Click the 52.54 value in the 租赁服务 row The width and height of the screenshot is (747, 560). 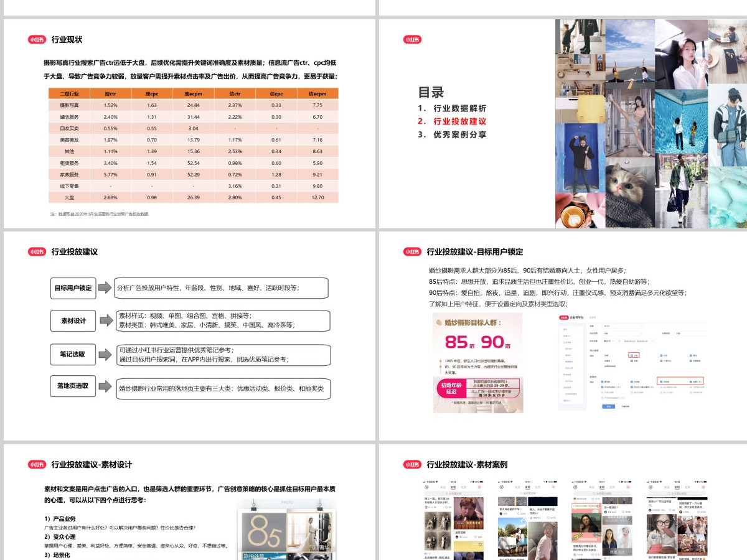(x=194, y=163)
